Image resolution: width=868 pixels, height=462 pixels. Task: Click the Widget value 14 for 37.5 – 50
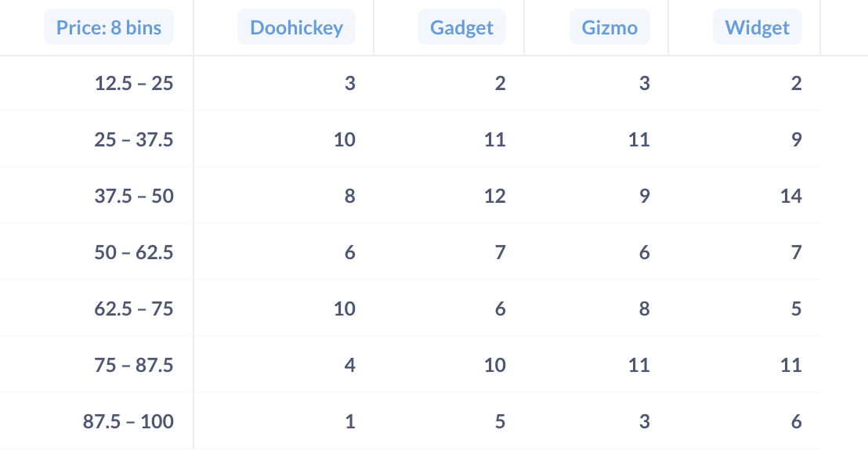790,195
